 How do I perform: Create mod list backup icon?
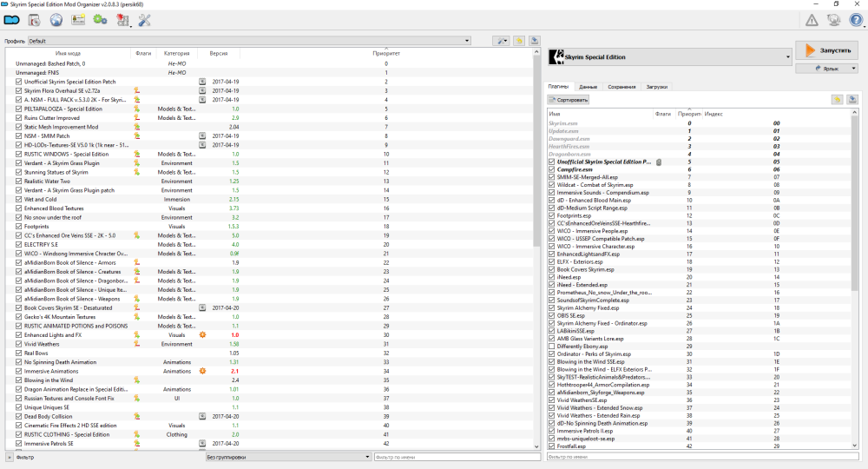535,41
